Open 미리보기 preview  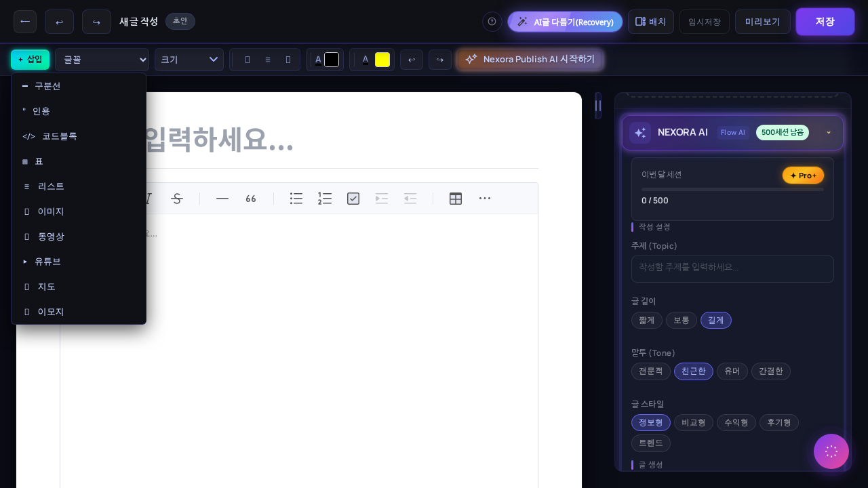(x=763, y=22)
